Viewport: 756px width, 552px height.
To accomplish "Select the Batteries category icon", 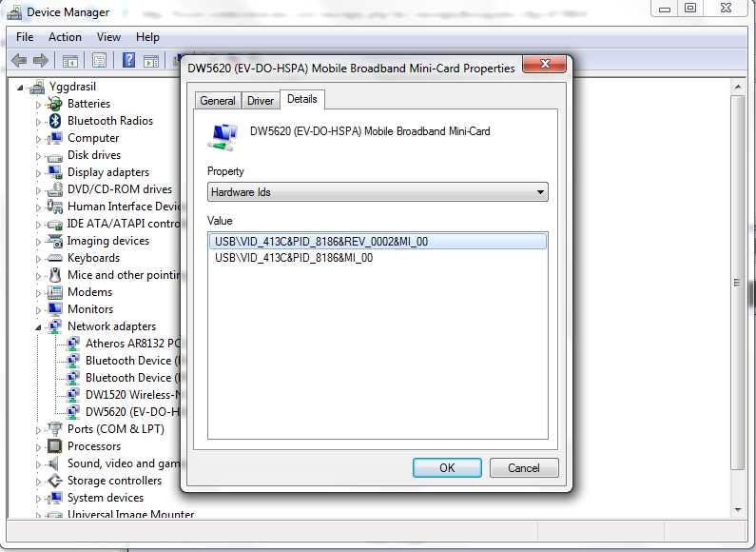I will pos(54,103).
